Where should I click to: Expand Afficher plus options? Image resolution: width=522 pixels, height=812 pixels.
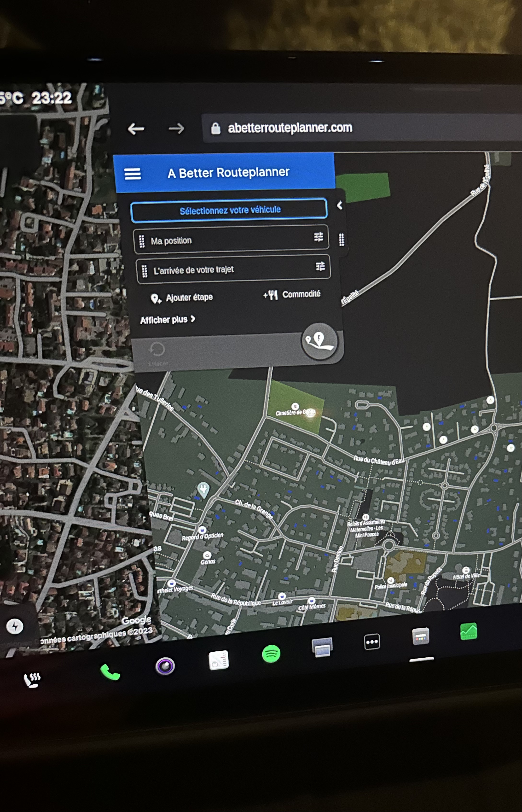[168, 319]
